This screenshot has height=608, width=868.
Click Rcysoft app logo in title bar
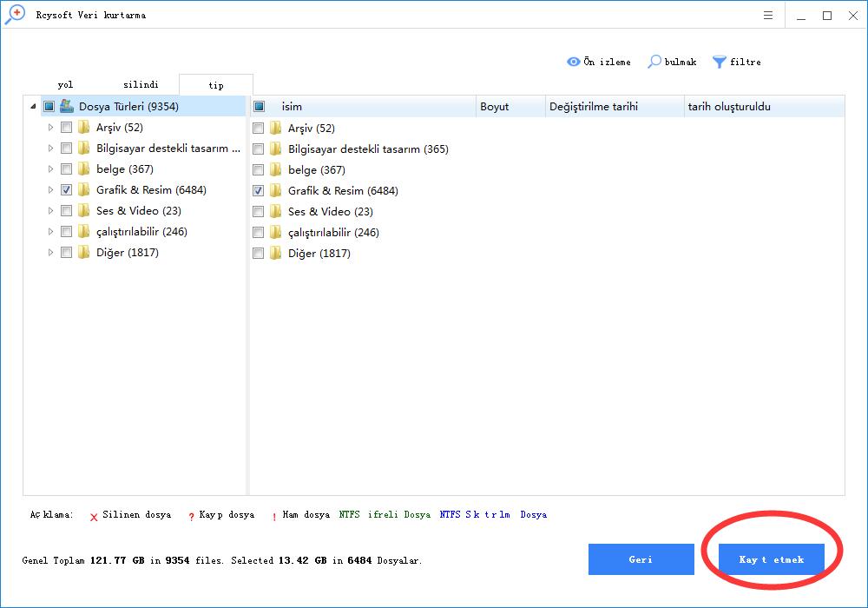click(x=15, y=15)
